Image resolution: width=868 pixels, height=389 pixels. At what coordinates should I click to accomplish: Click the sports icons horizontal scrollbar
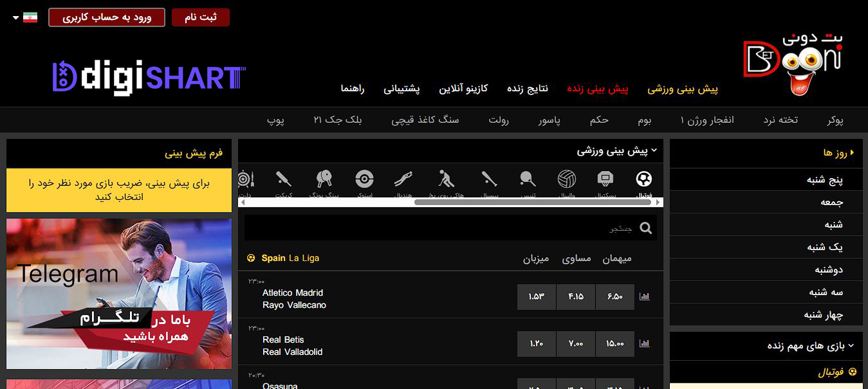coord(533,202)
